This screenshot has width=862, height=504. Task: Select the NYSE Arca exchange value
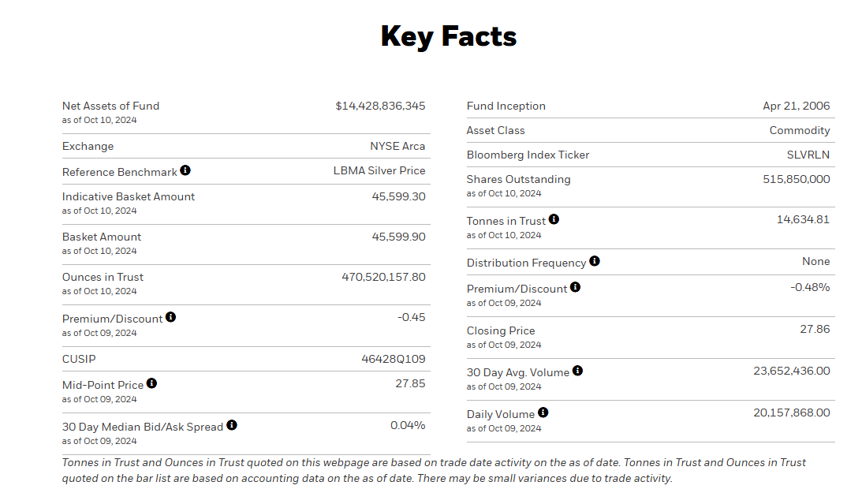click(397, 146)
